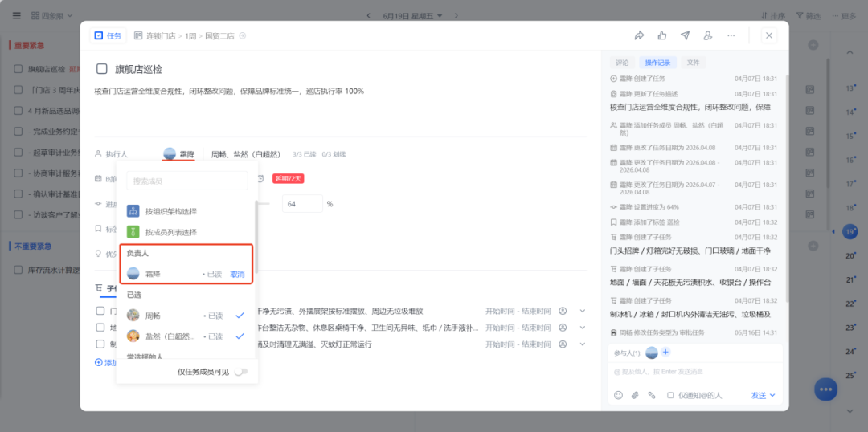Uncheck 盐然 selection checkmark
This screenshot has width=868, height=432.
[240, 336]
